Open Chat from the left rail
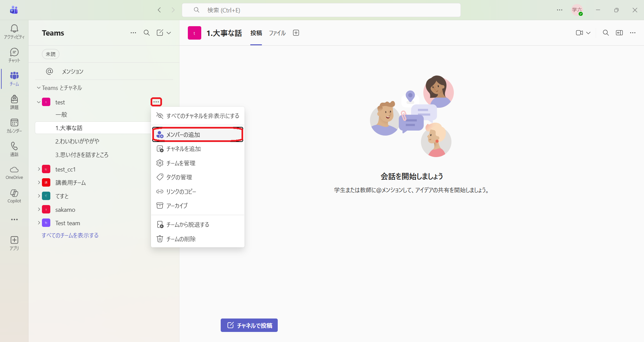This screenshot has height=342, width=644. coord(14,55)
